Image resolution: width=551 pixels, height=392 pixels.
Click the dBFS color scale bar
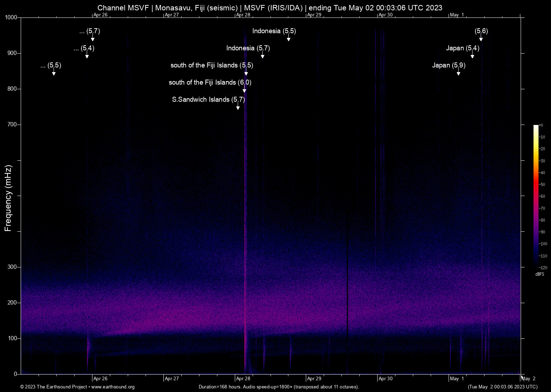(x=536, y=196)
